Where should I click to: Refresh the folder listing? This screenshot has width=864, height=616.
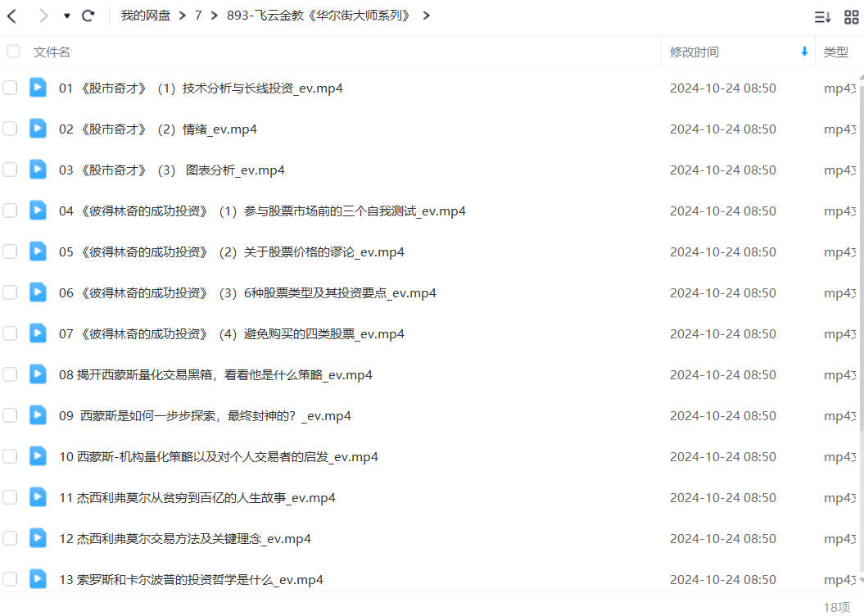point(88,16)
